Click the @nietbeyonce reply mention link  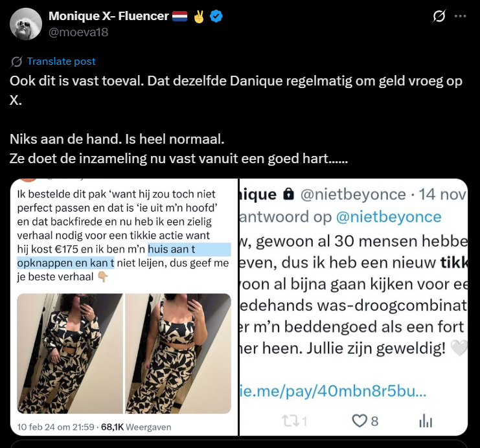tap(389, 217)
